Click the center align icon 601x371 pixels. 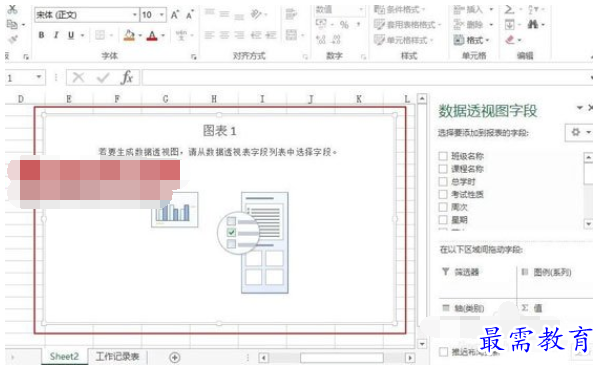pos(224,35)
